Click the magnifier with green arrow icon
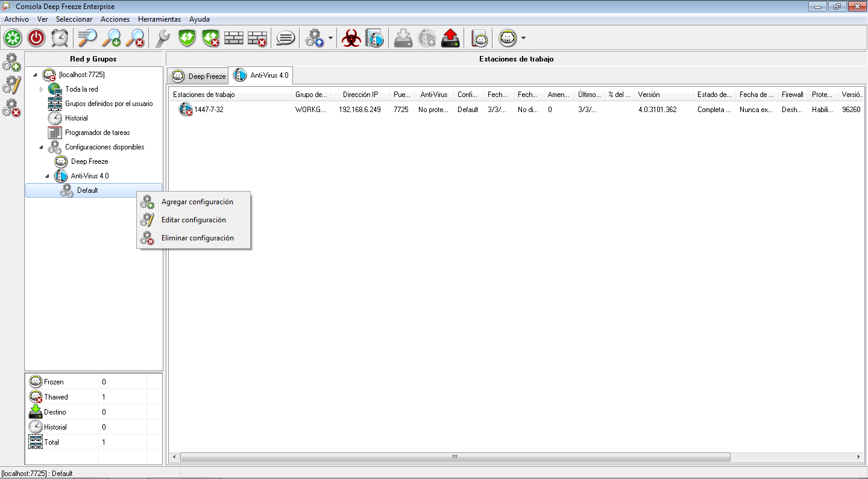Screen dimensions: 868x479 (112, 39)
